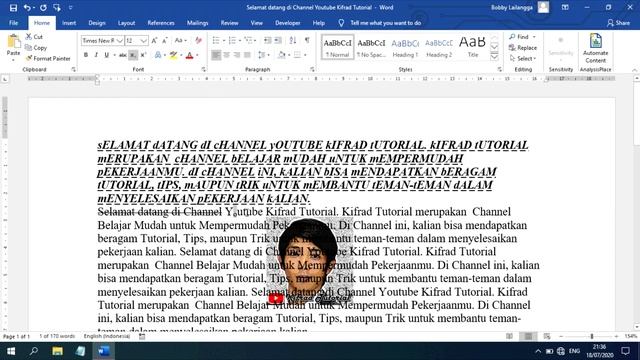Click the Save icon in Quick Access
Viewport: 640px width, 360px height.
coord(13,7)
